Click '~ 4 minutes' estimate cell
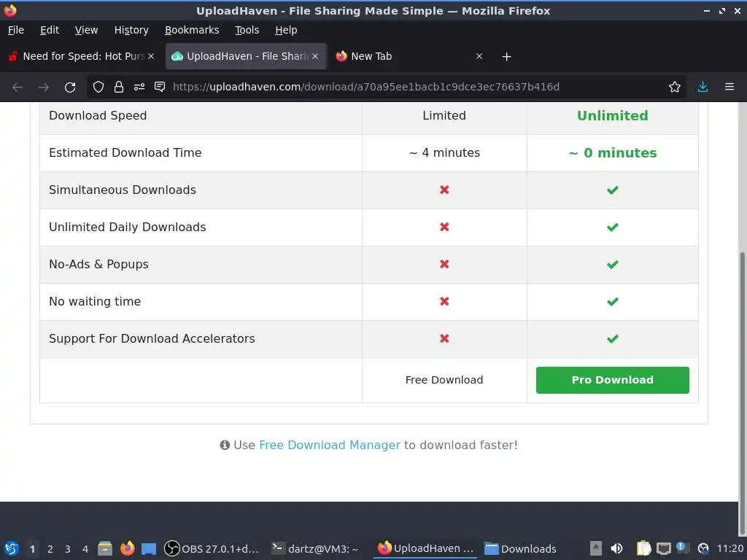The height and width of the screenshot is (560, 747). click(x=444, y=153)
